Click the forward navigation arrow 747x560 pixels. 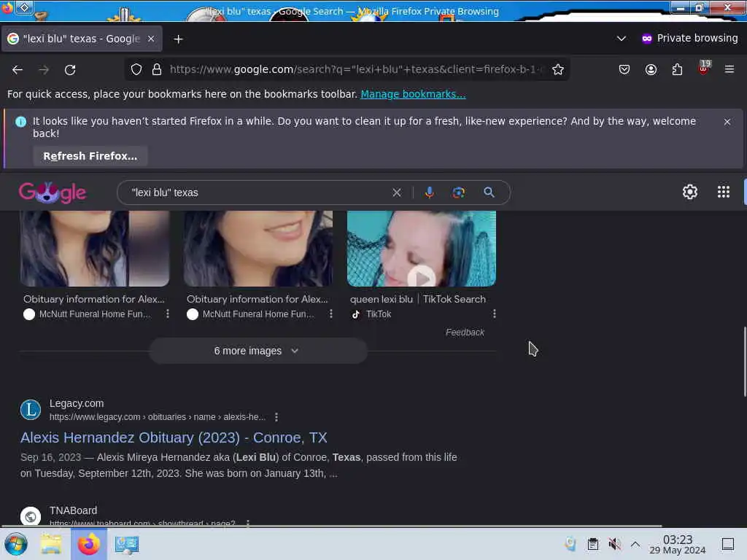tap(44, 70)
